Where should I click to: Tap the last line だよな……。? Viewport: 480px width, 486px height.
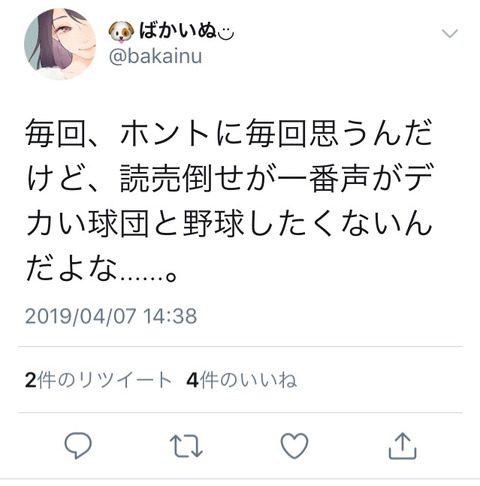[x=102, y=268]
